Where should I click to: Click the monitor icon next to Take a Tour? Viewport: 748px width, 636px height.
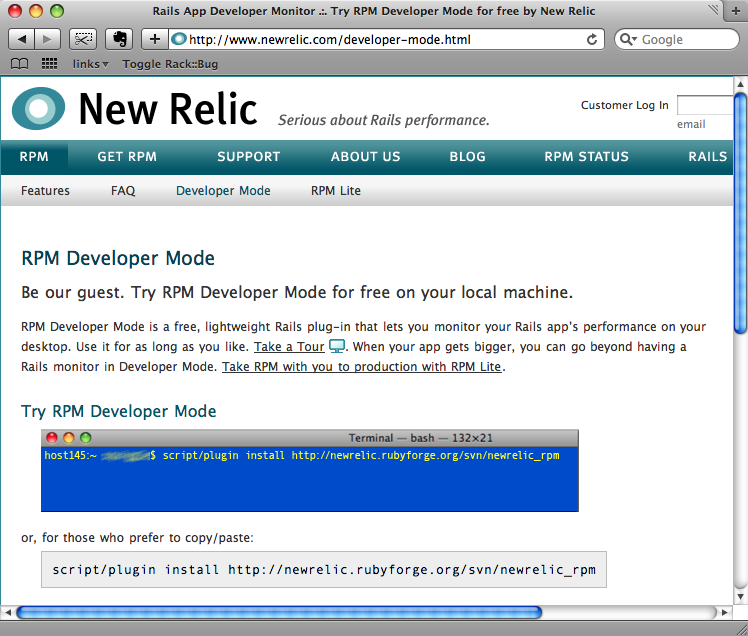[x=337, y=346]
